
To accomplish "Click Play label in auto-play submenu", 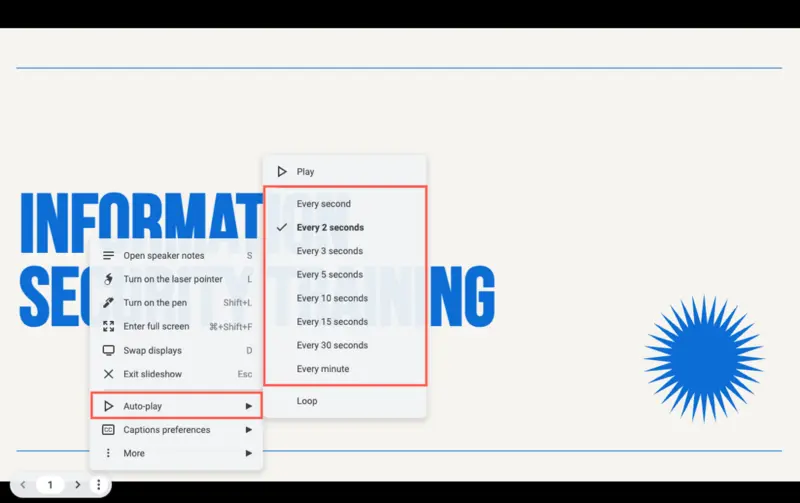I will click(x=305, y=172).
